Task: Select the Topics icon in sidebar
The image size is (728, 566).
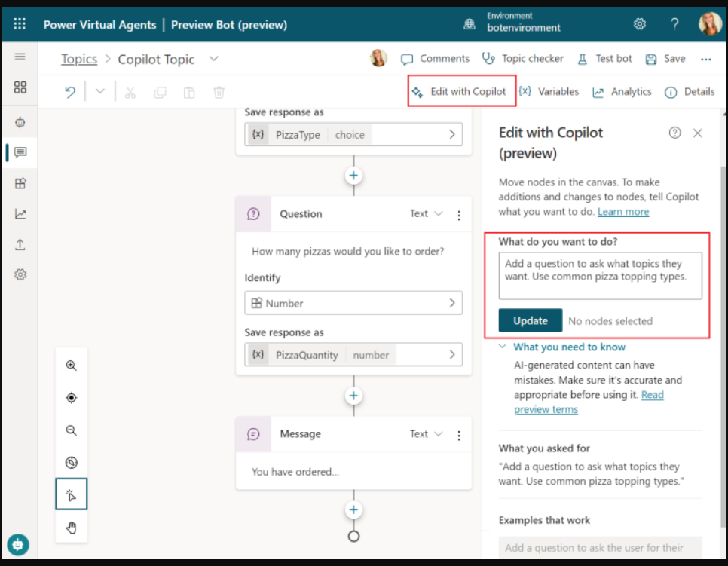Action: click(20, 152)
